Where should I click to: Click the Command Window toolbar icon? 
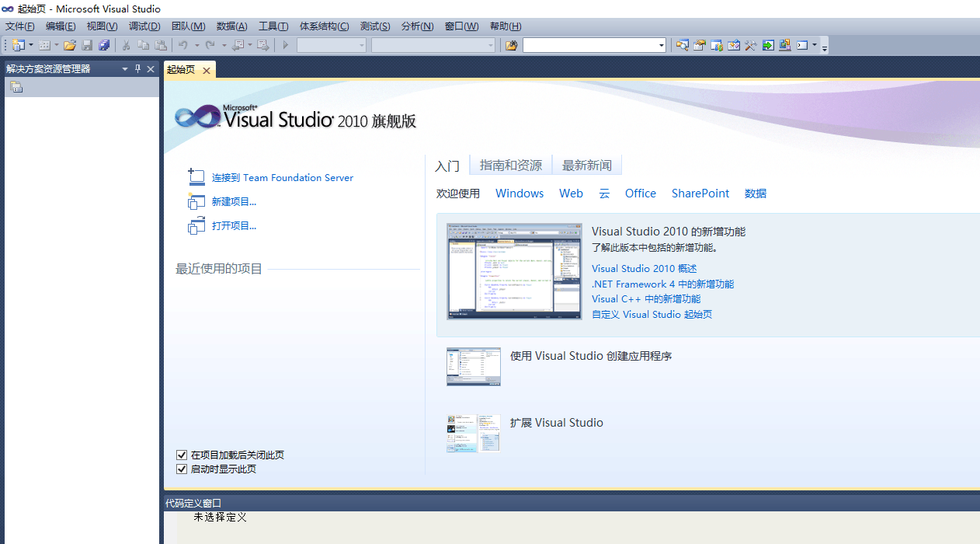803,45
